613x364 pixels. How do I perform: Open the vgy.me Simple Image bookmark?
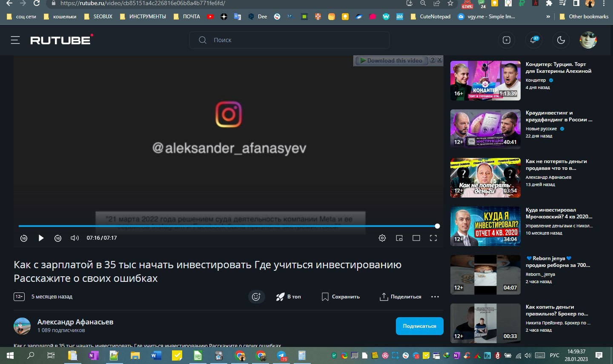tap(486, 17)
